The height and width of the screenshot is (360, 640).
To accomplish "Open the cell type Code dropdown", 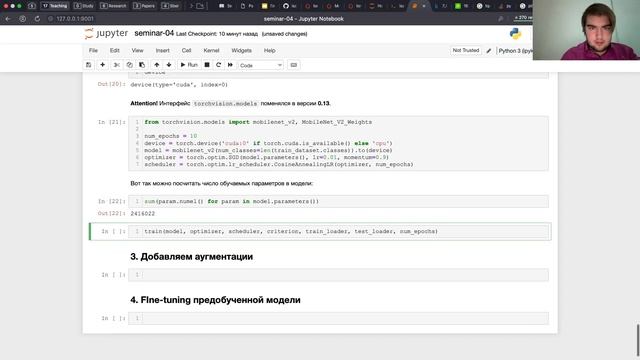I will [x=260, y=65].
